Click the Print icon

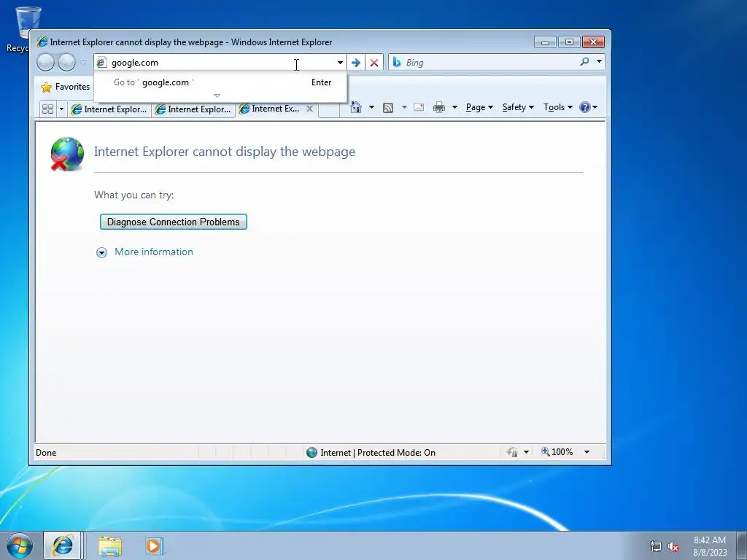439,107
